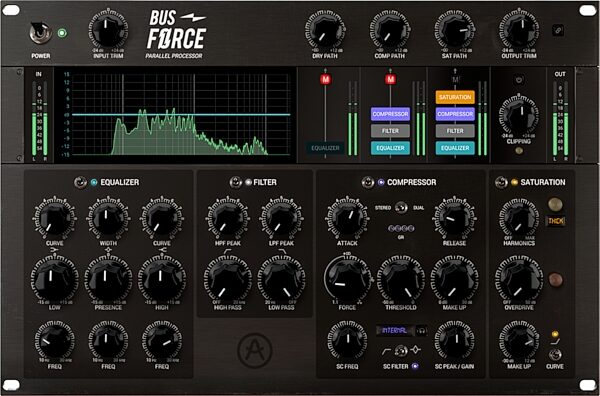The width and height of the screenshot is (600, 396).
Task: Select Equalizer block in the Sat path
Action: coord(455,148)
